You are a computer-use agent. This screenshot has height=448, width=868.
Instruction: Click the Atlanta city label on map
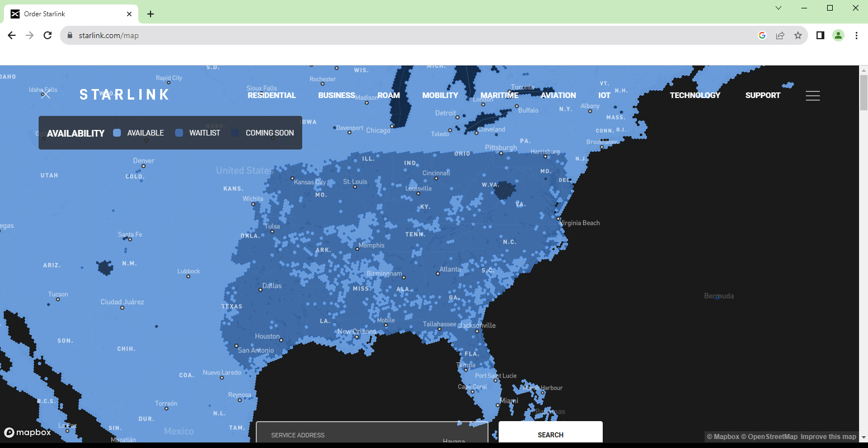pyautogui.click(x=450, y=269)
